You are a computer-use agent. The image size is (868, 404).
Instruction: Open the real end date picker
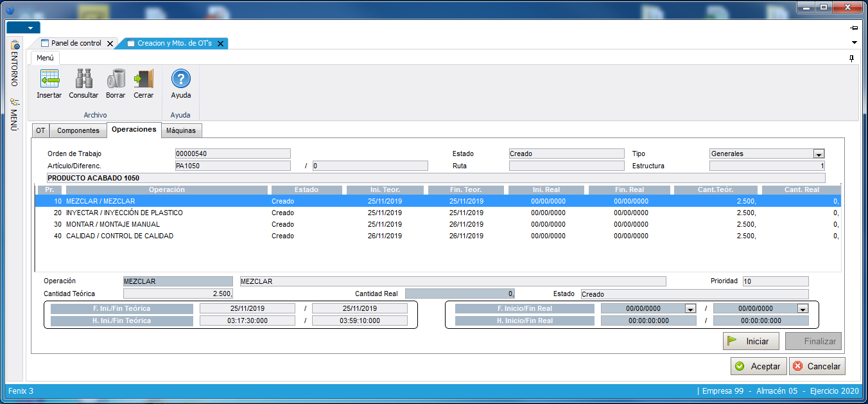pyautogui.click(x=803, y=309)
